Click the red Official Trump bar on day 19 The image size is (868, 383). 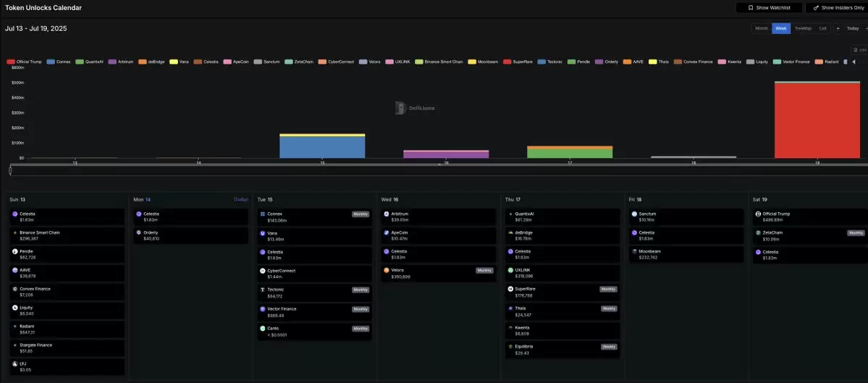pyautogui.click(x=817, y=121)
